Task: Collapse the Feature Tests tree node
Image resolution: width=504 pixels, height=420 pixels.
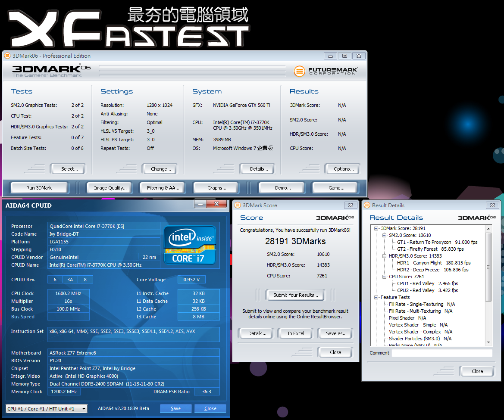Action: tap(376, 297)
